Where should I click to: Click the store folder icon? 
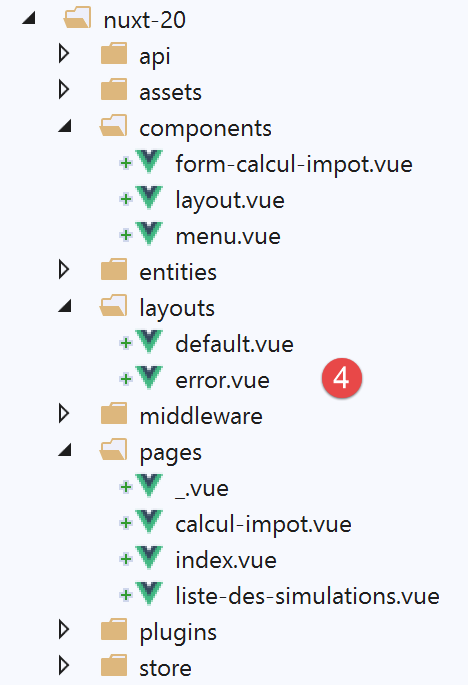114,666
